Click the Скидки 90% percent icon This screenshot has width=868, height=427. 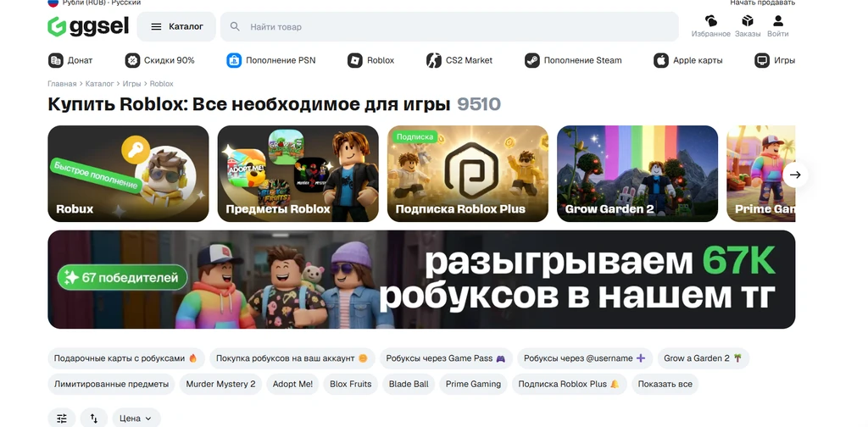(x=132, y=60)
